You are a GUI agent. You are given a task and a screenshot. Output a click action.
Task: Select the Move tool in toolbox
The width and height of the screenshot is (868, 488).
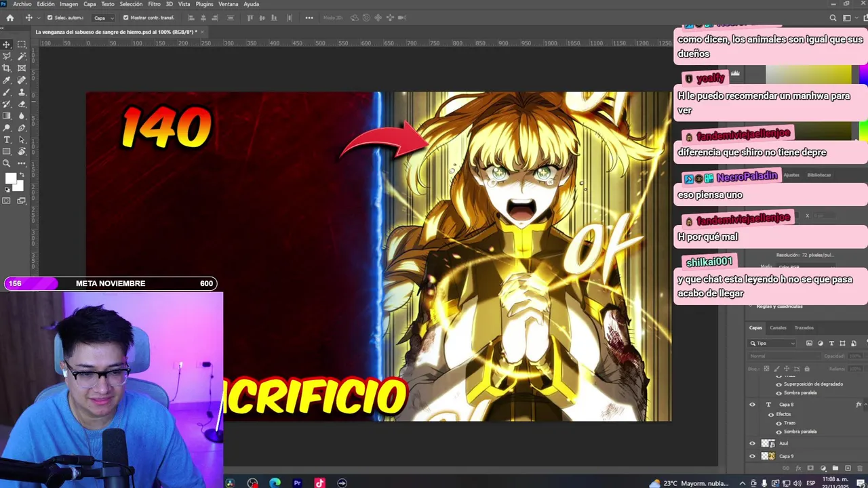(x=7, y=45)
